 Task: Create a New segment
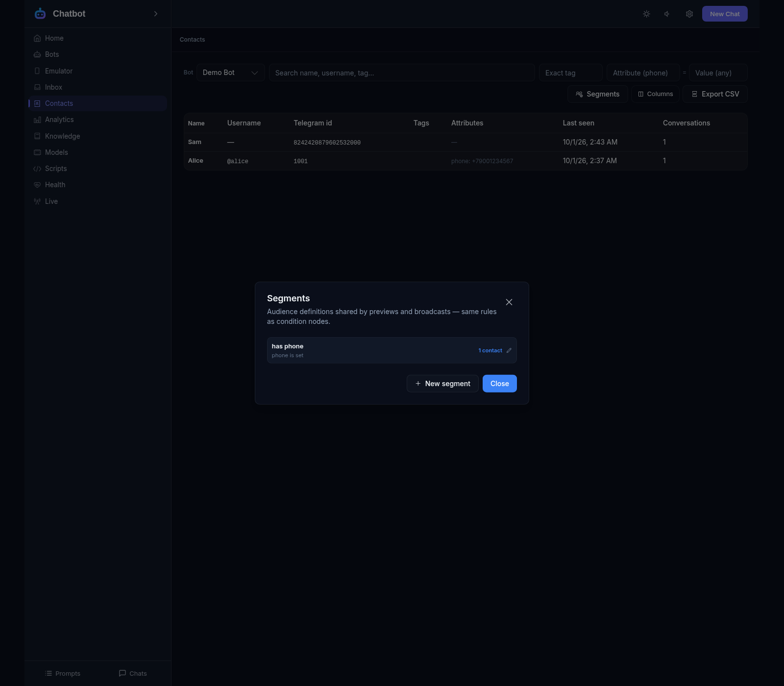[442, 384]
